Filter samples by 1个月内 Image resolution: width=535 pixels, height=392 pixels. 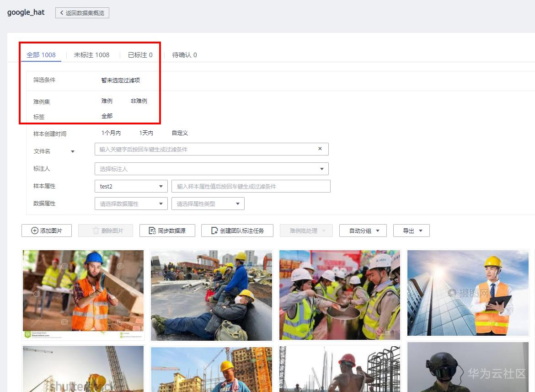click(111, 133)
